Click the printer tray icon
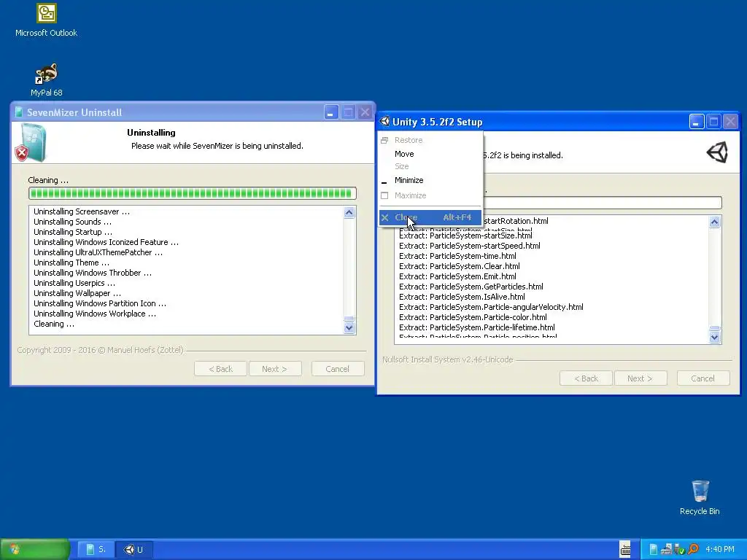747x560 pixels. coord(666,550)
